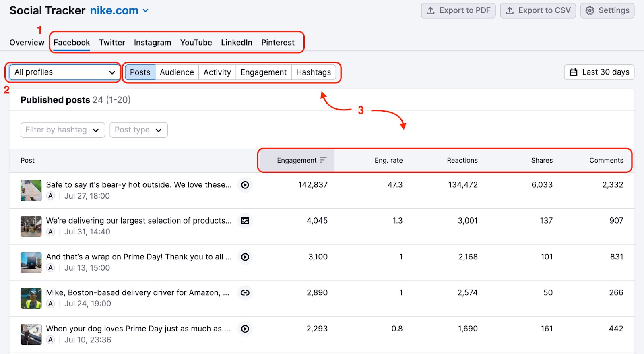Click the video icon on the Prime Day wrap post
The image size is (644, 354).
click(245, 257)
